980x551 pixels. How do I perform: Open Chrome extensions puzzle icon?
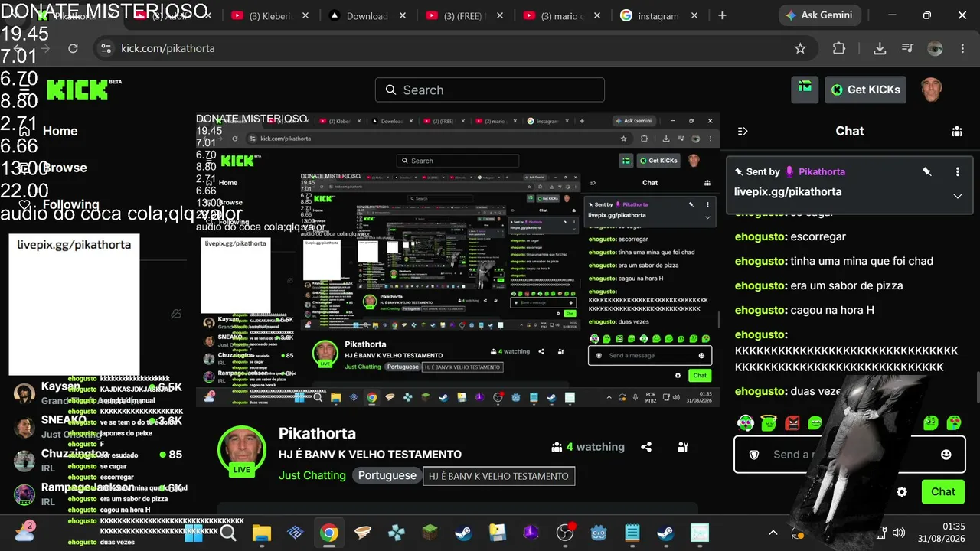839,48
